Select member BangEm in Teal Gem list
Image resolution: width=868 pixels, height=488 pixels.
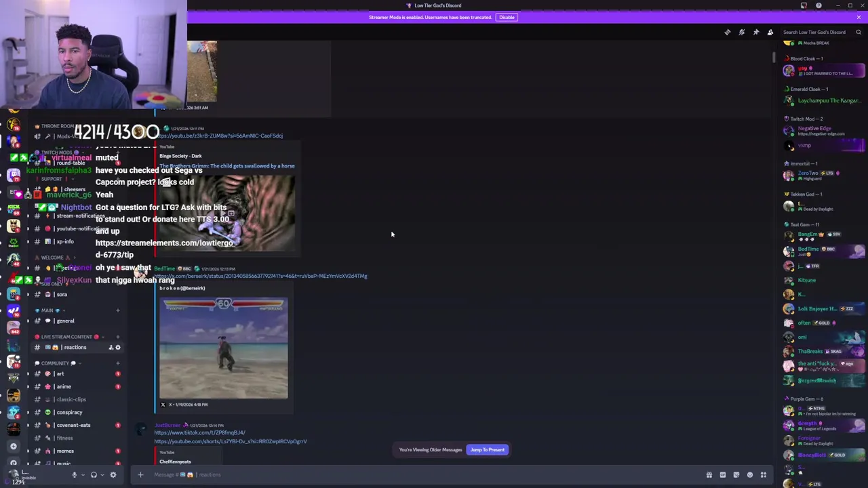(822, 237)
